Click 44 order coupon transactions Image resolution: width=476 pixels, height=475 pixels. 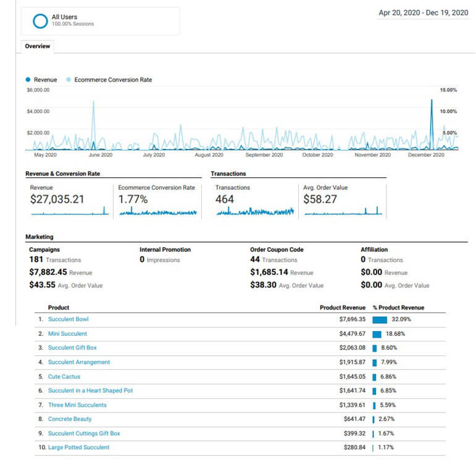[x=255, y=259]
